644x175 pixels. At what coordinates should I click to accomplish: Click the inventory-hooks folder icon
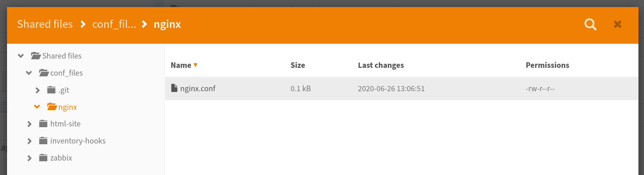pyautogui.click(x=43, y=141)
